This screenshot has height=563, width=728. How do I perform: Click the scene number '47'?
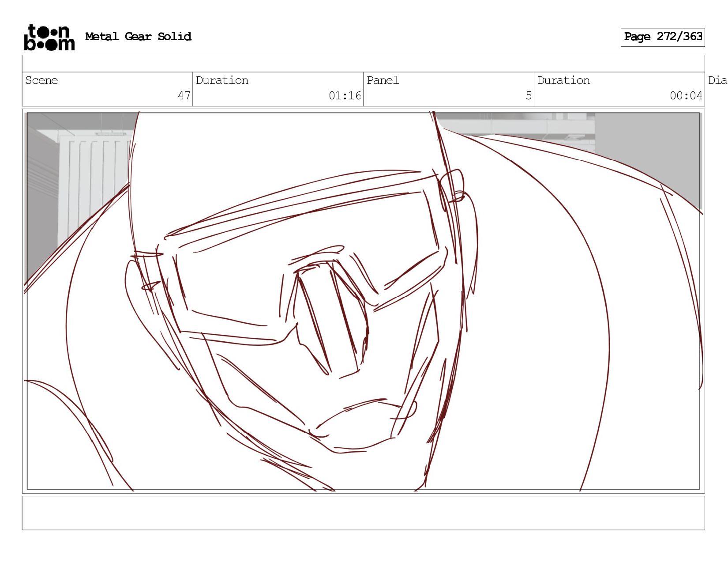click(x=184, y=96)
